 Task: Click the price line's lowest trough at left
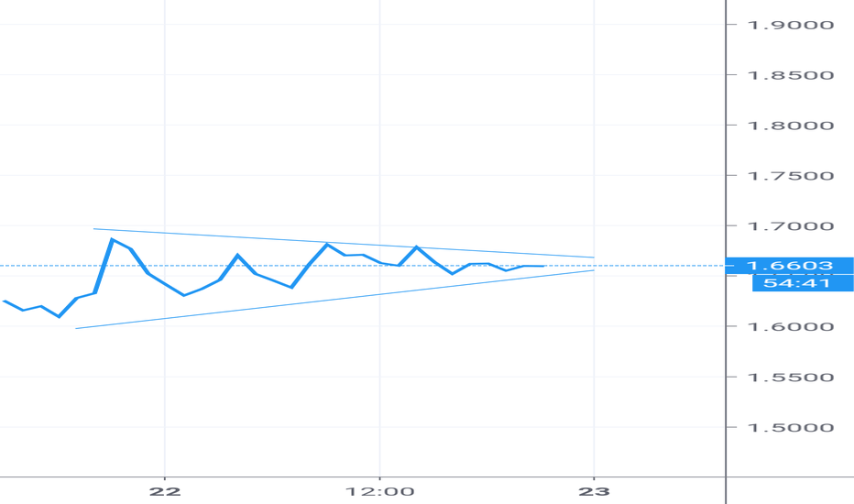coord(59,316)
